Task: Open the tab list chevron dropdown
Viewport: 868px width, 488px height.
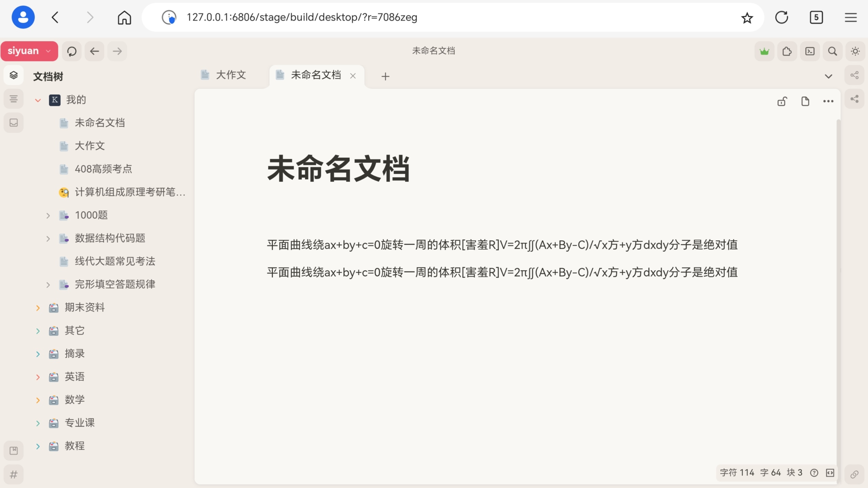Action: tap(829, 76)
